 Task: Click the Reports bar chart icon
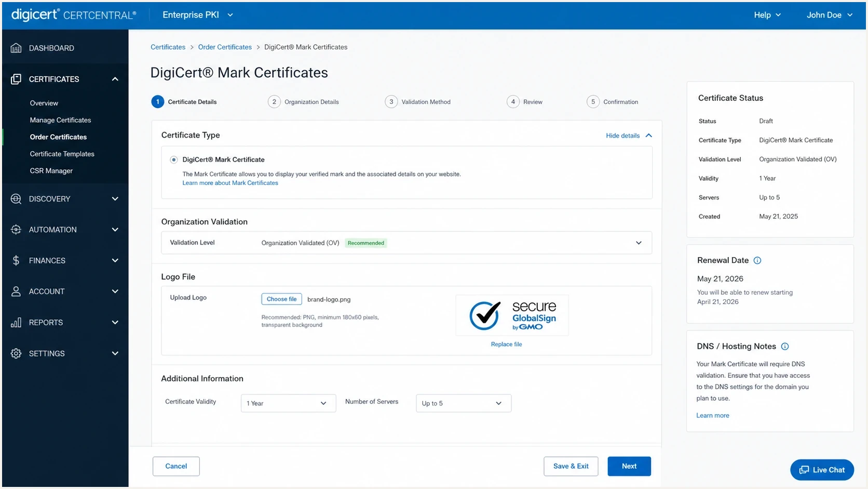[16, 322]
